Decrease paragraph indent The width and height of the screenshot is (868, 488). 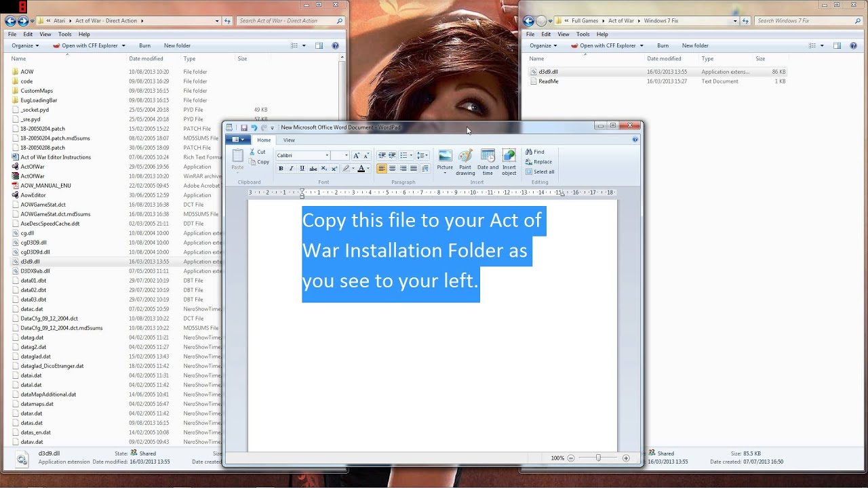point(382,156)
